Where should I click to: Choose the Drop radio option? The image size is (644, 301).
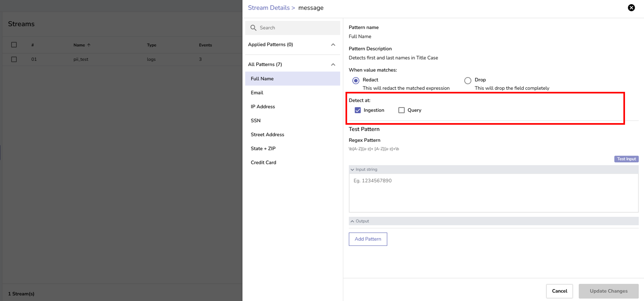point(468,80)
